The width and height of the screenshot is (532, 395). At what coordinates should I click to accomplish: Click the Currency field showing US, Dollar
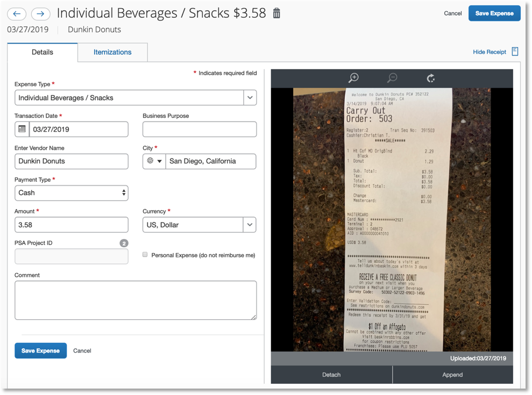(x=193, y=225)
